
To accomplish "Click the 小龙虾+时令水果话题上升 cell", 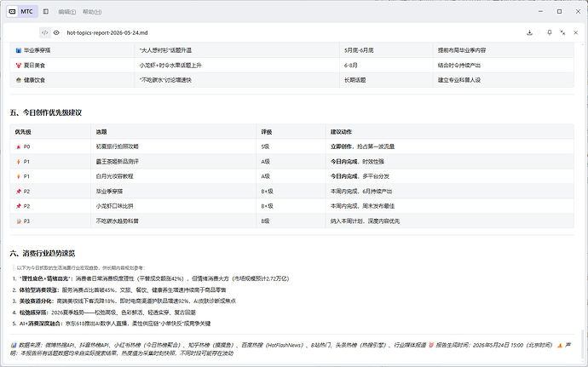I will tap(237, 66).
